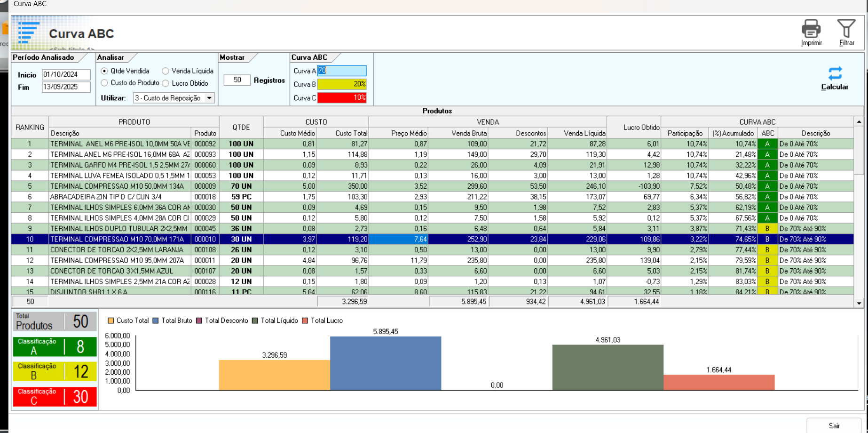The height and width of the screenshot is (433, 868).
Task: Click the yellow Curva B percentage field
Action: (x=342, y=84)
